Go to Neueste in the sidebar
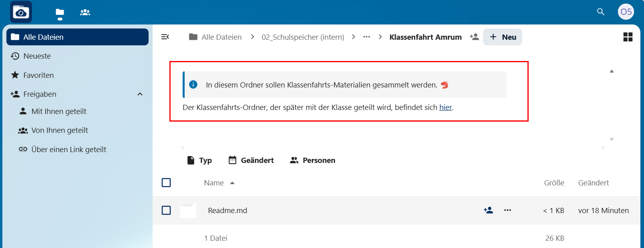This screenshot has width=644, height=248. coord(37,56)
